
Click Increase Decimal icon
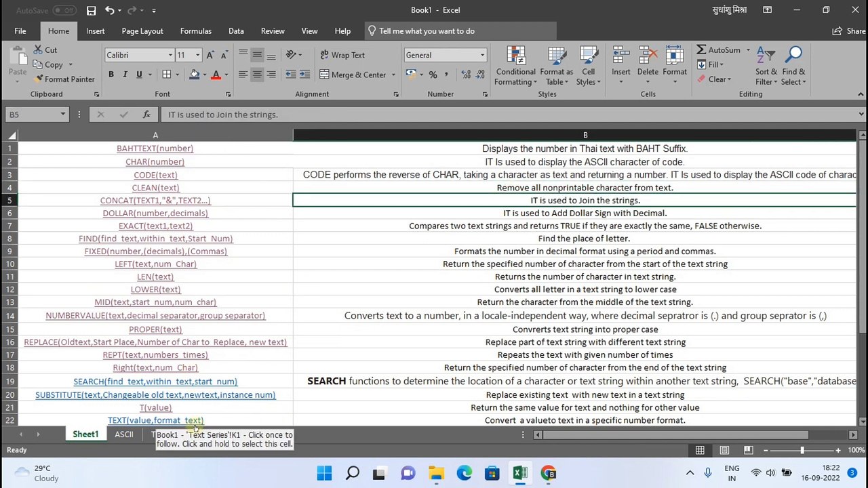tap(465, 75)
